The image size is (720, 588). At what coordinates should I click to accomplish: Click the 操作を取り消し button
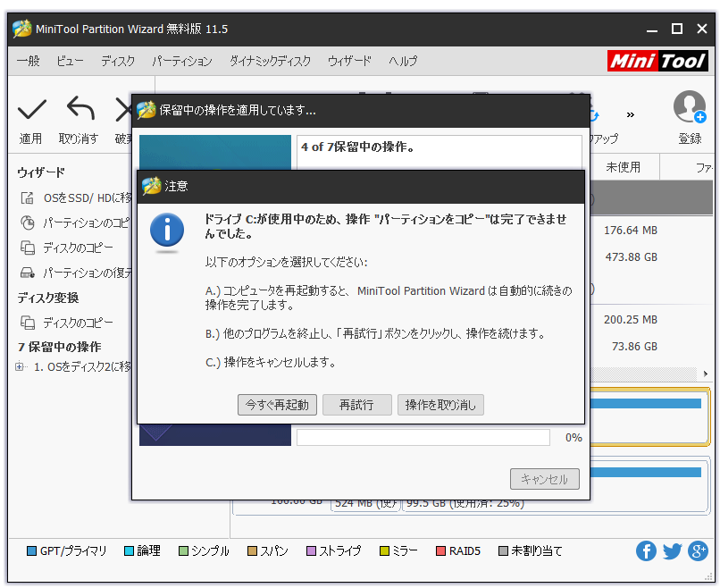click(440, 405)
